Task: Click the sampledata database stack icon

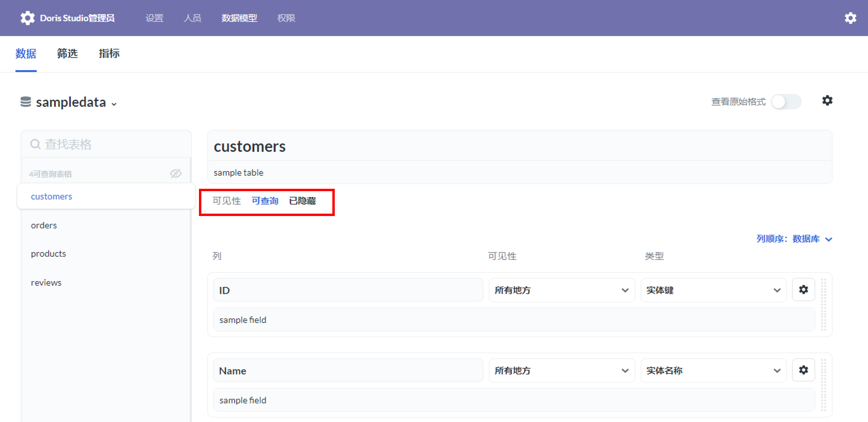Action: [x=26, y=102]
